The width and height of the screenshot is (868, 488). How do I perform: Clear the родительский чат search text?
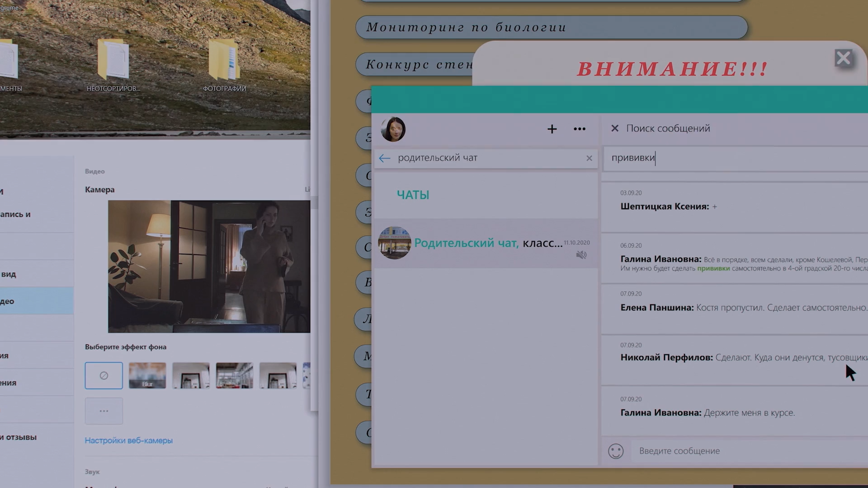pyautogui.click(x=589, y=158)
